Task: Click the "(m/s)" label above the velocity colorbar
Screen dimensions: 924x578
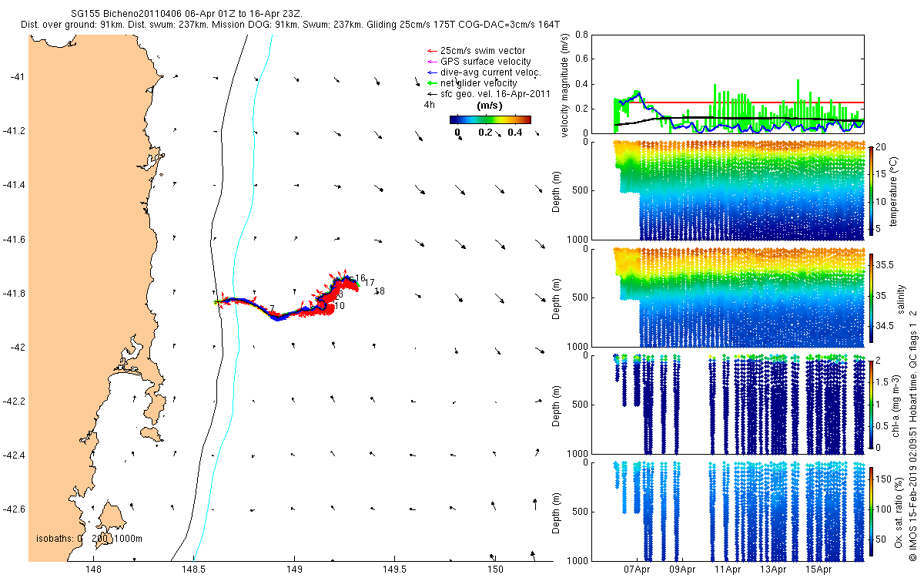Action: [x=490, y=105]
